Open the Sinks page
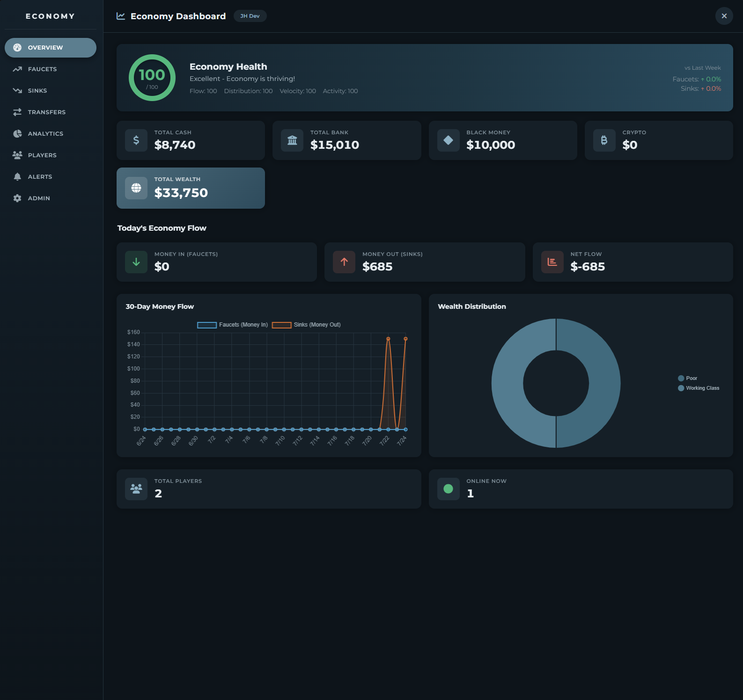 click(51, 91)
